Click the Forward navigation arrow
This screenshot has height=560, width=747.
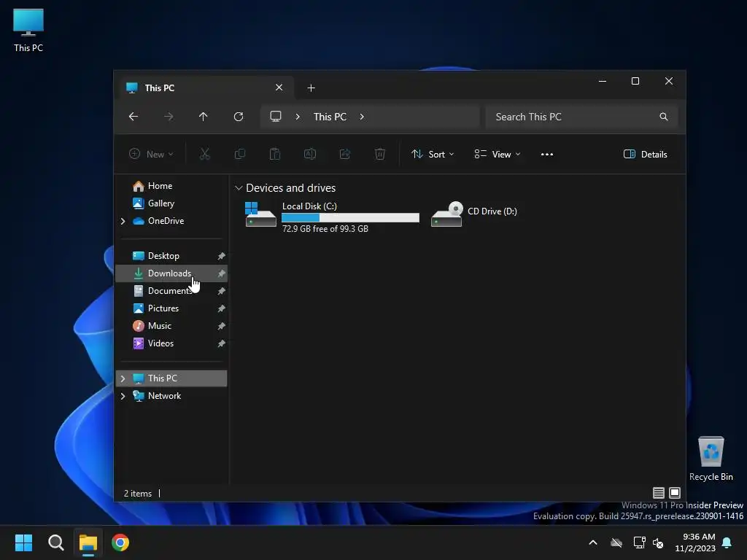tap(169, 117)
